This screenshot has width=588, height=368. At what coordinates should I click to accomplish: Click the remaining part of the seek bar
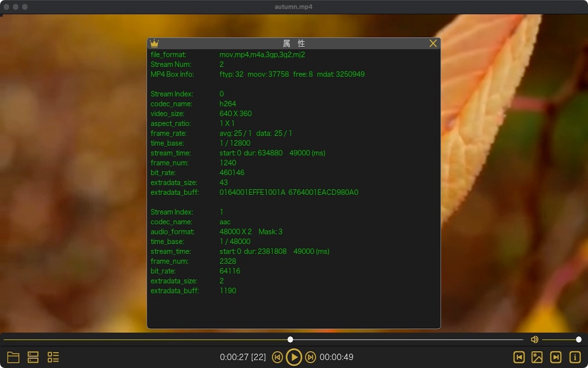pos(408,340)
